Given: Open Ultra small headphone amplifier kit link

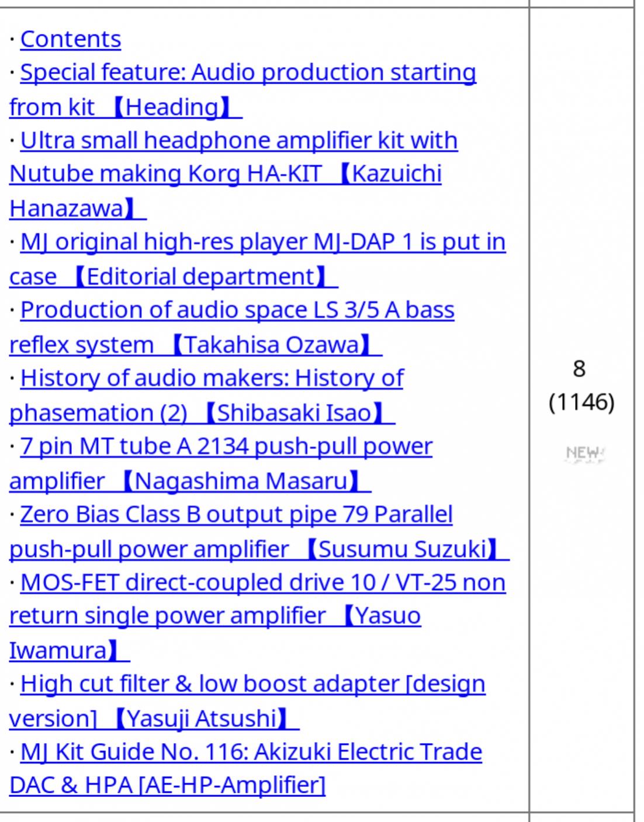Looking at the screenshot, I should 239,141.
